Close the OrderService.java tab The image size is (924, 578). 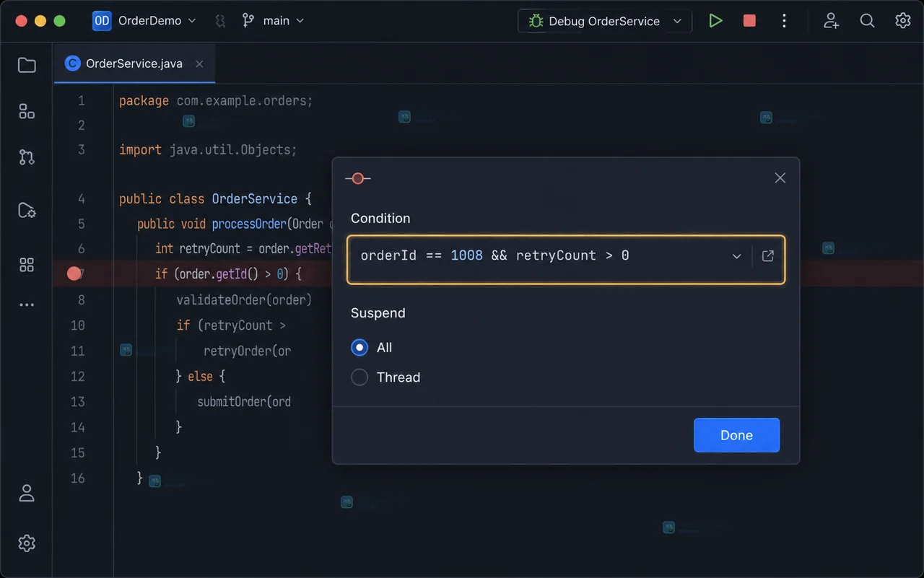(x=199, y=64)
